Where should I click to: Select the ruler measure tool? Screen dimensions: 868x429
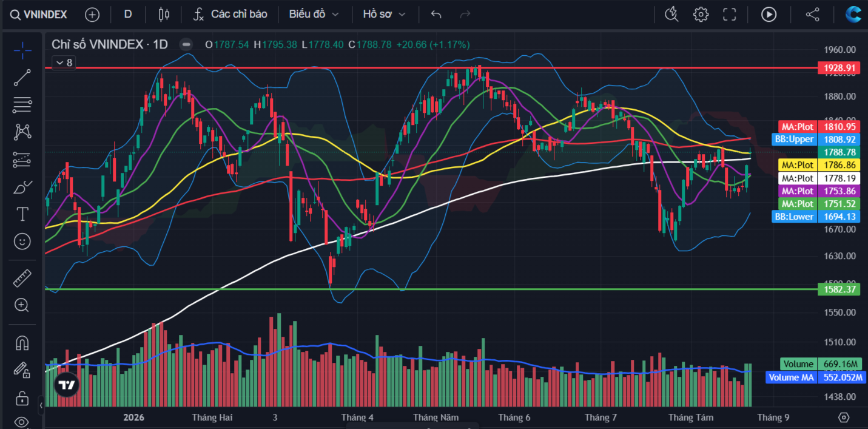pos(22,279)
